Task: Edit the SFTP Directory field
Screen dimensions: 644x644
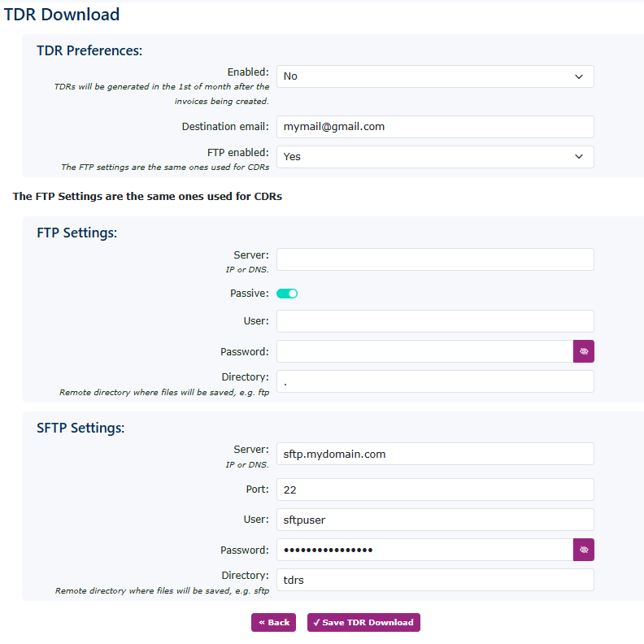Action: point(434,580)
